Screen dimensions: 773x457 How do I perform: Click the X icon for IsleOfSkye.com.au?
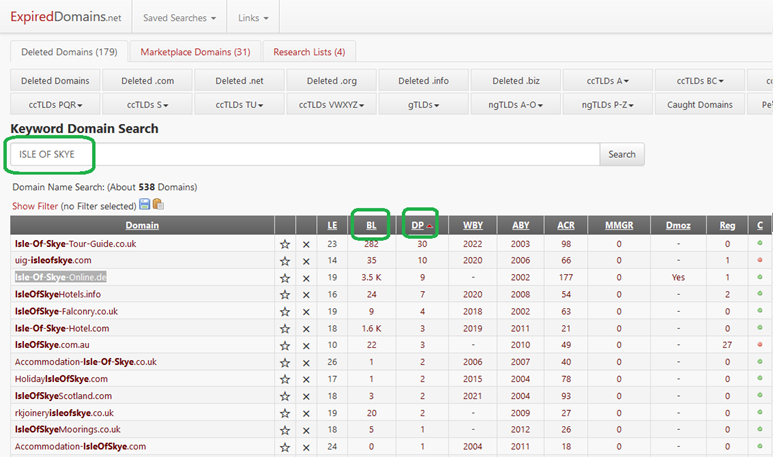coord(306,346)
